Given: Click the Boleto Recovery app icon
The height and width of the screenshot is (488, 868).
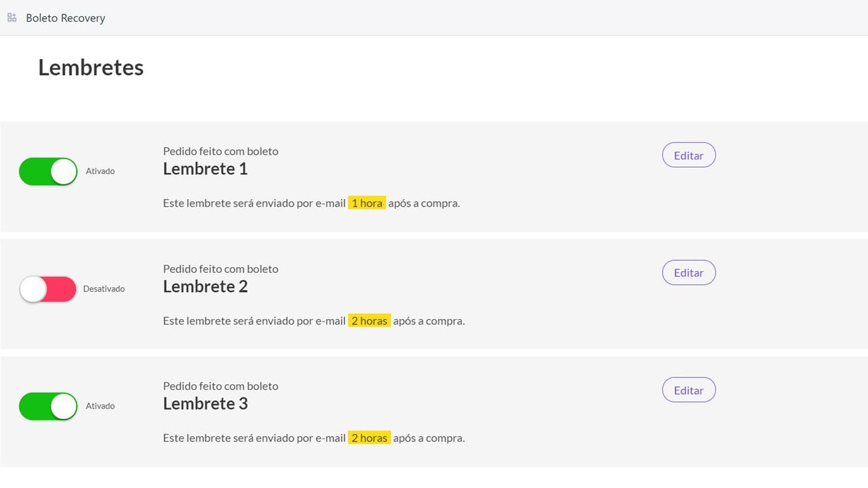Looking at the screenshot, I should [12, 18].
